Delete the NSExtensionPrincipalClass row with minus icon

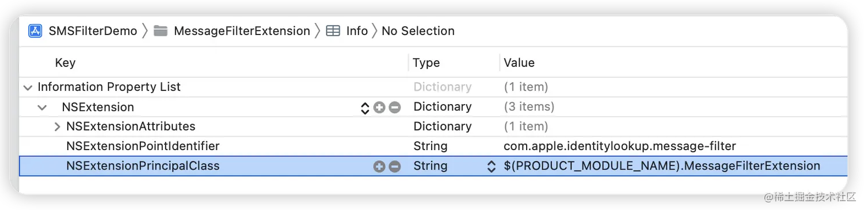(395, 167)
